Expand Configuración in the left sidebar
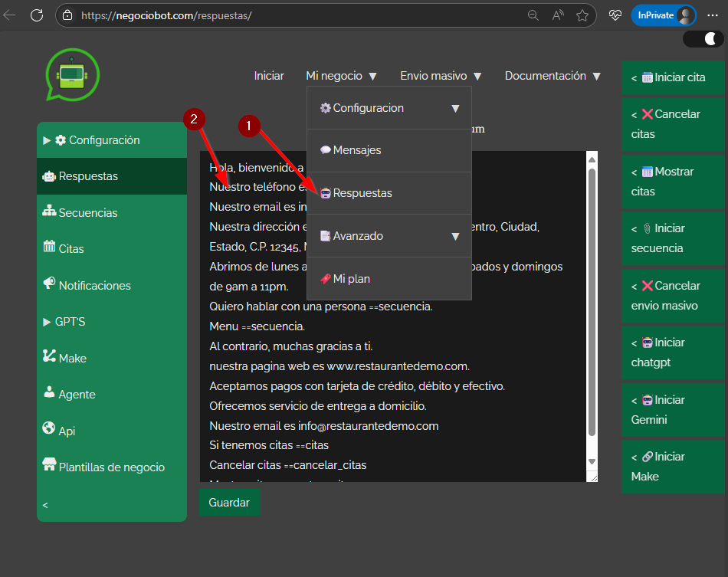Screen dimensions: 728x577 tap(112, 140)
